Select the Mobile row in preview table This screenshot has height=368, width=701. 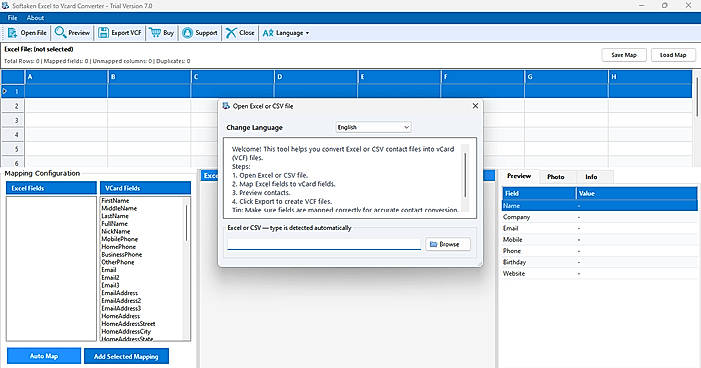[x=599, y=240]
